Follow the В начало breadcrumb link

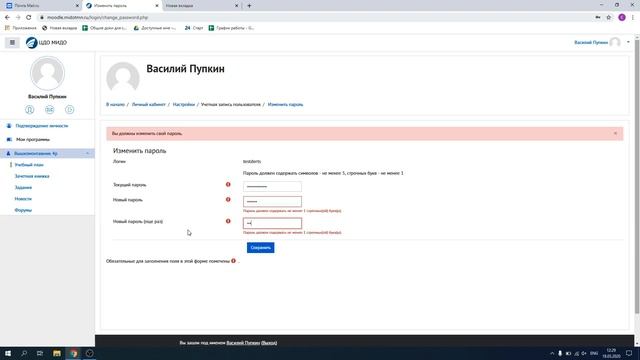pos(116,104)
